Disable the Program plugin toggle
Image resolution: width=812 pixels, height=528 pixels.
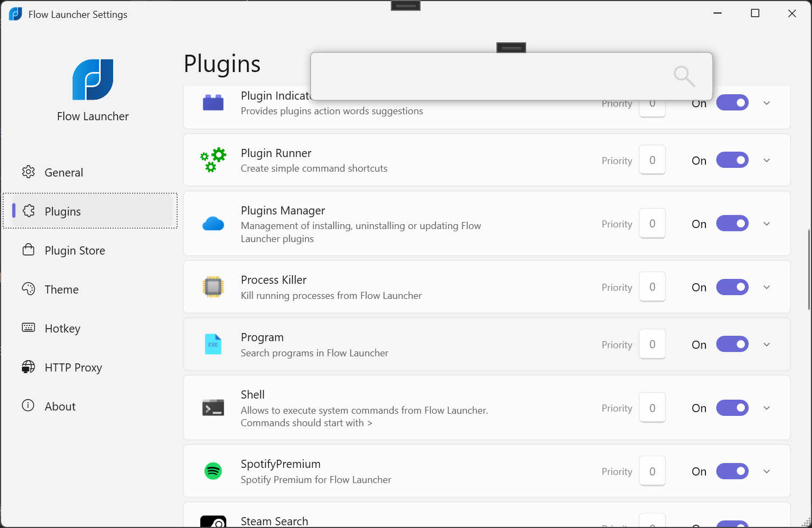coord(732,344)
